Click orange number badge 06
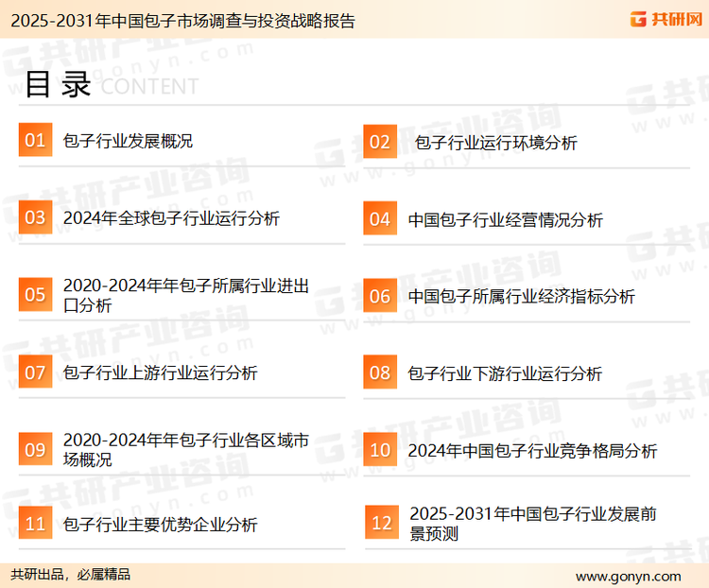Viewport: 709px width, 588px height. (x=380, y=296)
